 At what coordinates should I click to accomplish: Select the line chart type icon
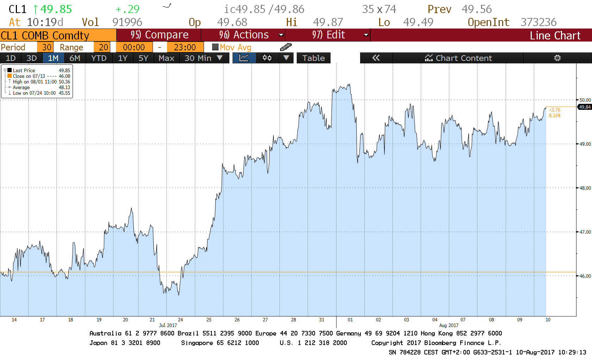coord(243,58)
